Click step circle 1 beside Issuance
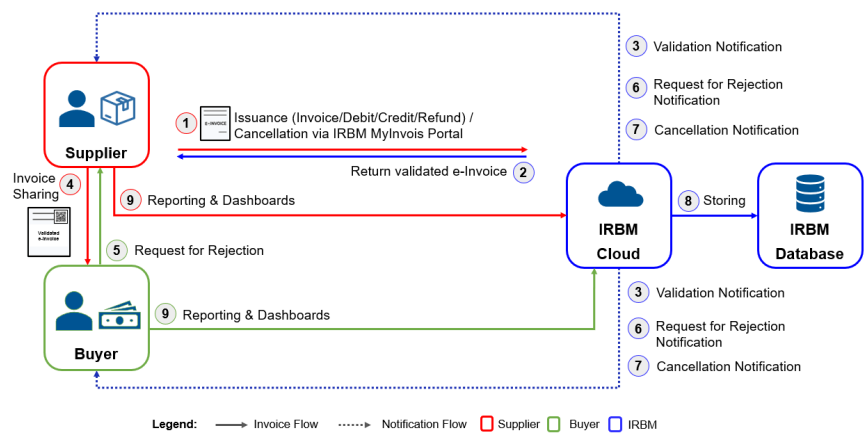 pyautogui.click(x=187, y=123)
